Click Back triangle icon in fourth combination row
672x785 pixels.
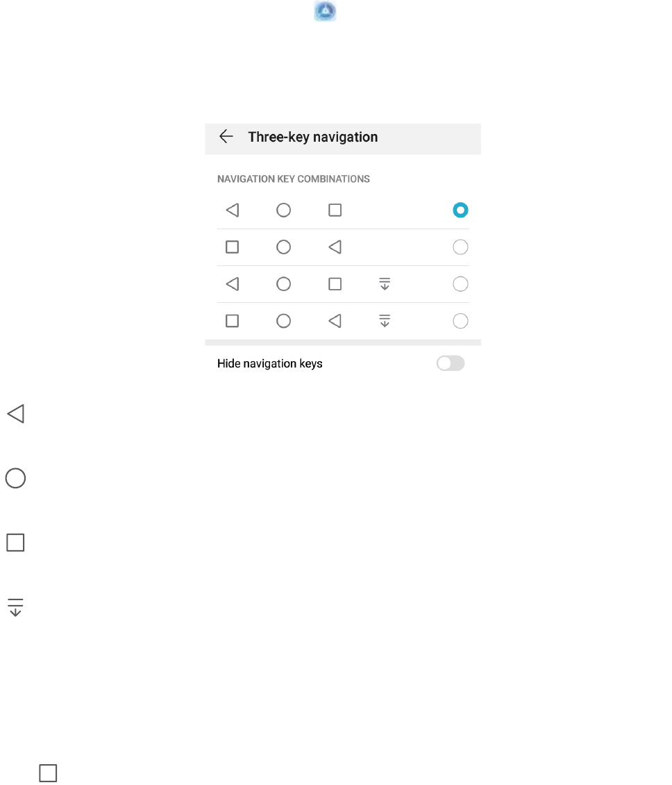(335, 321)
